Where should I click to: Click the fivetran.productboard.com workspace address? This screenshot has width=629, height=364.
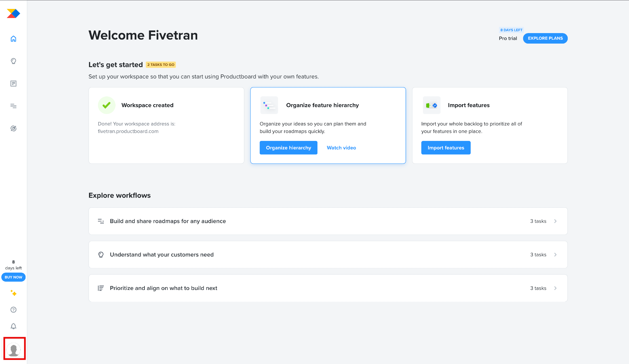click(x=128, y=131)
